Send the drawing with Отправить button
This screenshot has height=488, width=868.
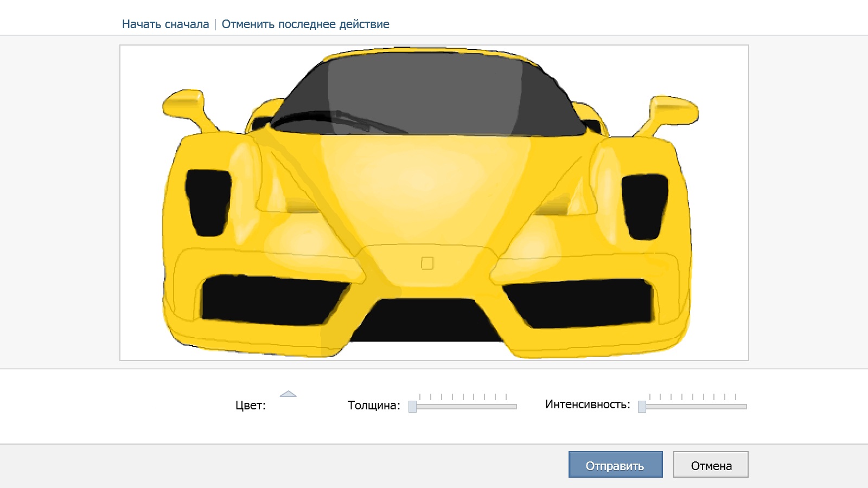pos(615,465)
